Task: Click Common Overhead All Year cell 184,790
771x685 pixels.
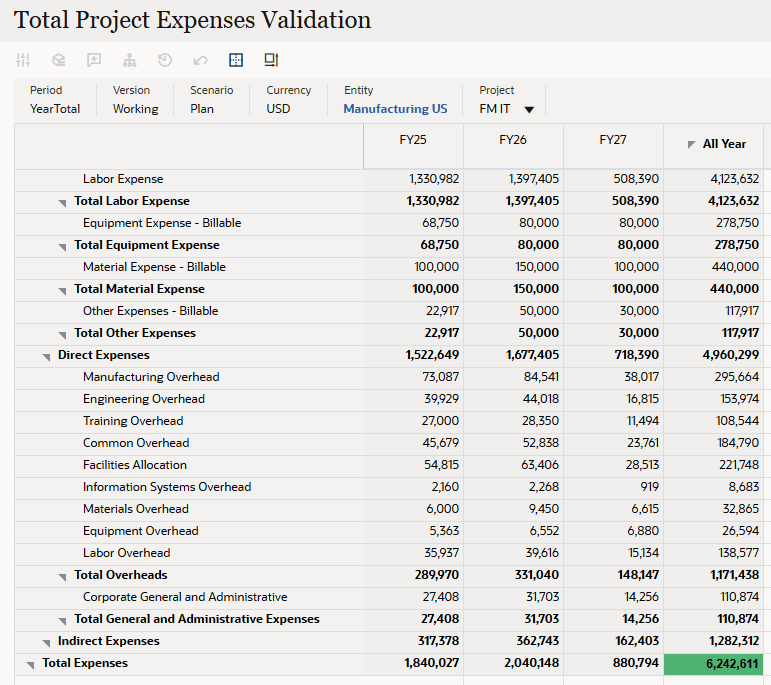Action: click(x=713, y=443)
